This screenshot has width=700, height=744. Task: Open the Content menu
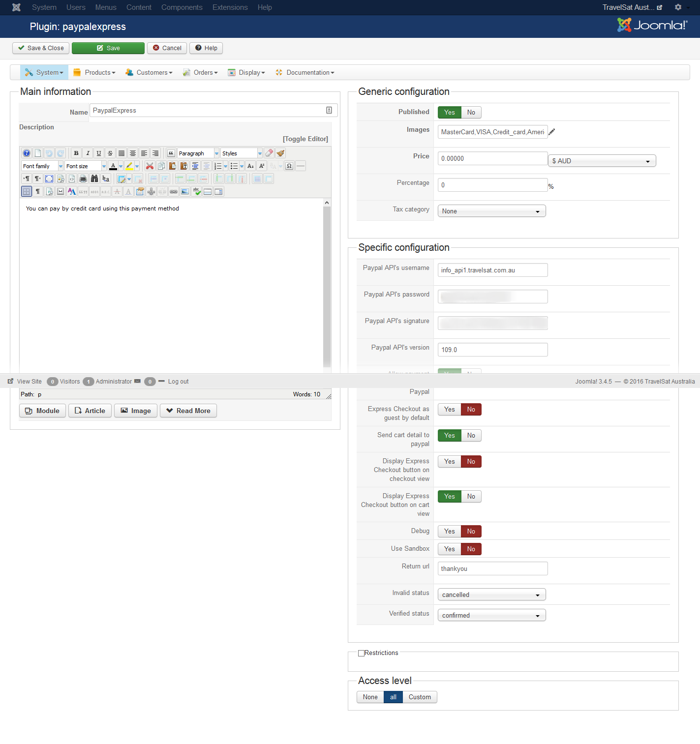[139, 7]
